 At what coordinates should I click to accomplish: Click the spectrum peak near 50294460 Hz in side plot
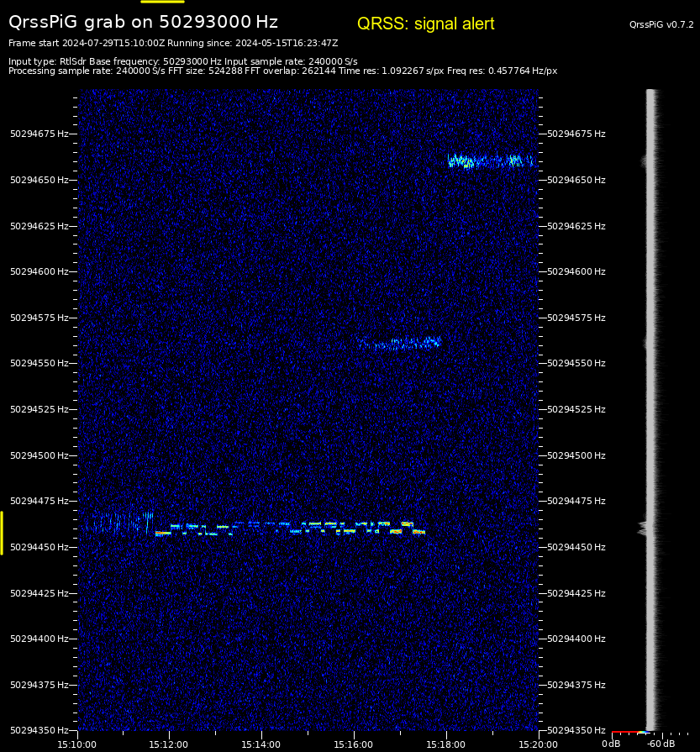click(x=644, y=528)
